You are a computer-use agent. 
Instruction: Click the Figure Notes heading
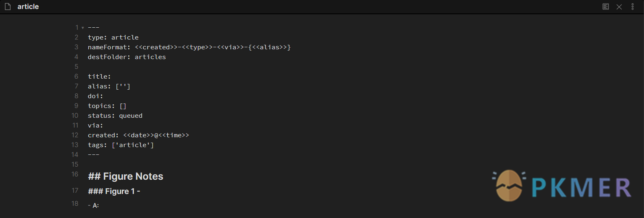125,176
